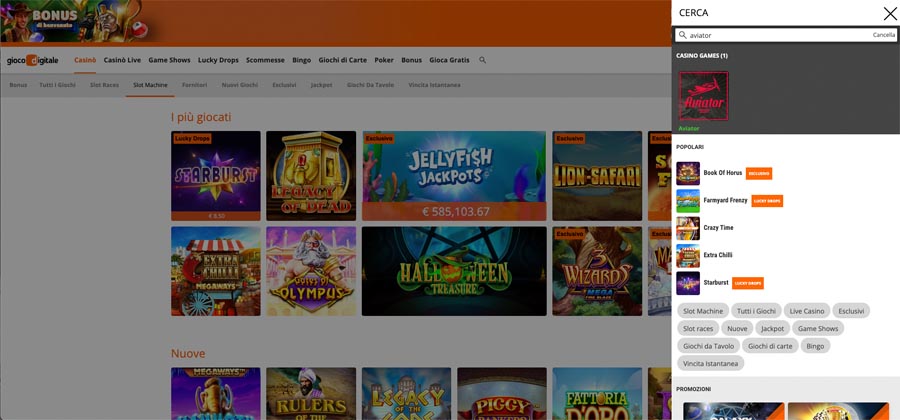
Task: Select Farmyard Frenzy text entry
Action: 726,200
